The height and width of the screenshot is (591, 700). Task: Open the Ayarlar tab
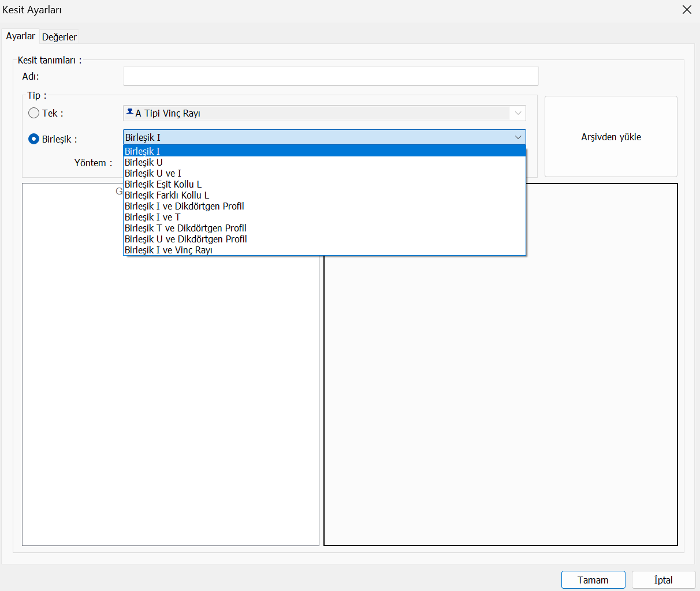[x=20, y=36]
